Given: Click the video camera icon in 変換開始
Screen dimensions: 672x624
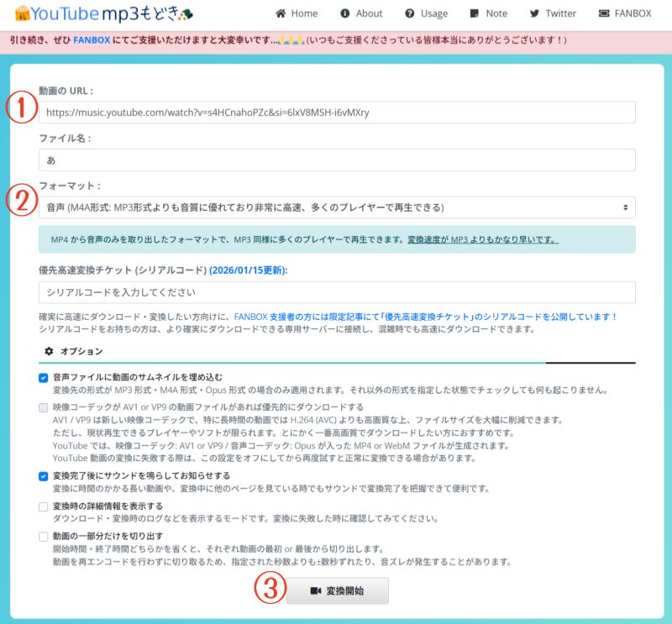Looking at the screenshot, I should tap(316, 591).
